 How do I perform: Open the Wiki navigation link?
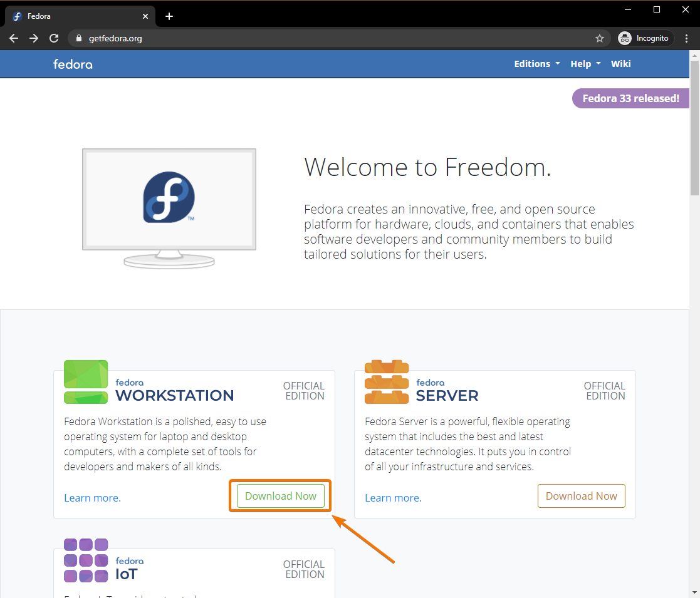click(621, 64)
